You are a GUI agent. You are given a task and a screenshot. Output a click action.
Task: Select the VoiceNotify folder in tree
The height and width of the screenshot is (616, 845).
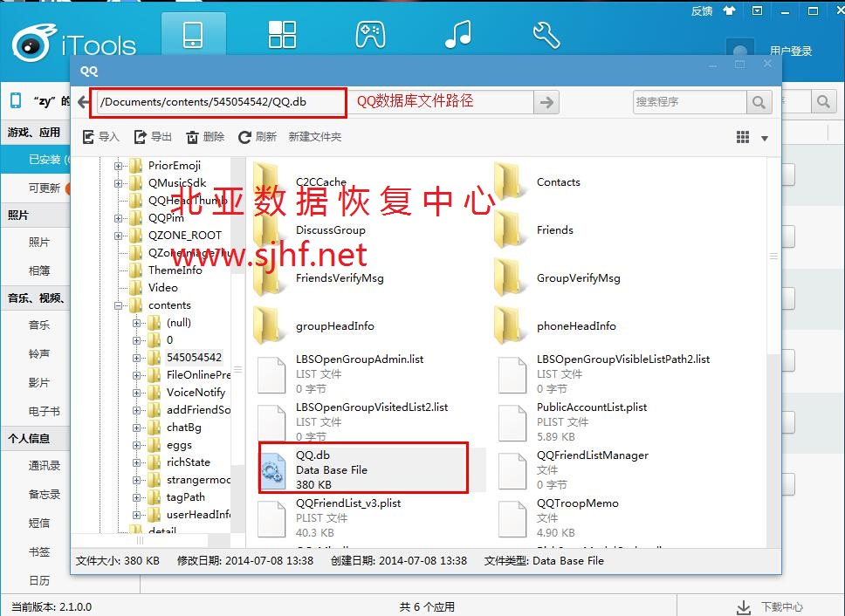(196, 393)
